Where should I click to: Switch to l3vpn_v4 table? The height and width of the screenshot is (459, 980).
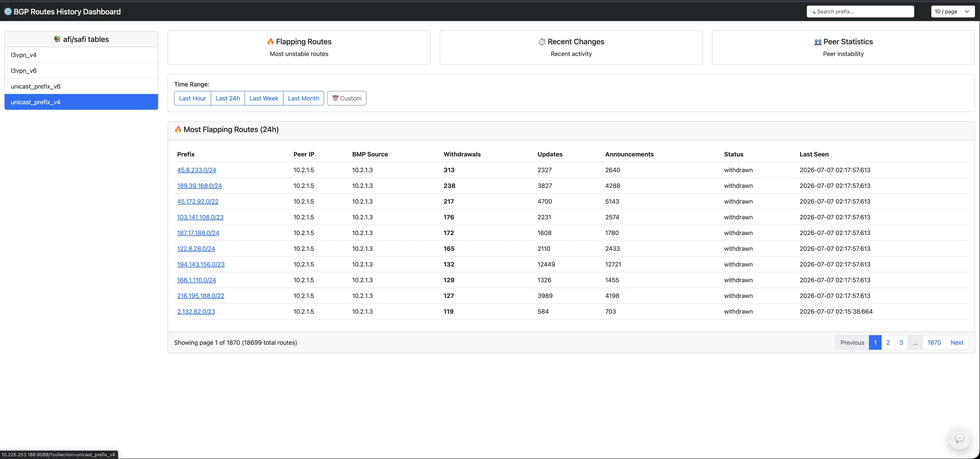[81, 55]
